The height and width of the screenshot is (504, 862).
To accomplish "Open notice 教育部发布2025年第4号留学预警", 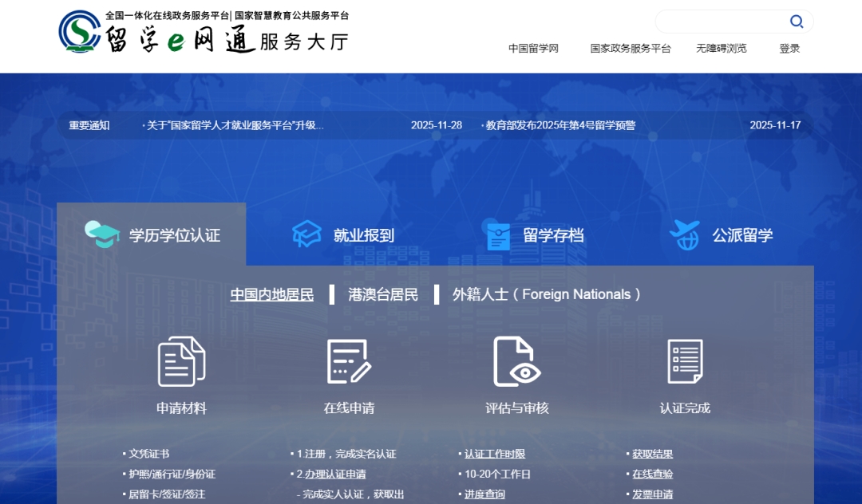I will pos(560,125).
